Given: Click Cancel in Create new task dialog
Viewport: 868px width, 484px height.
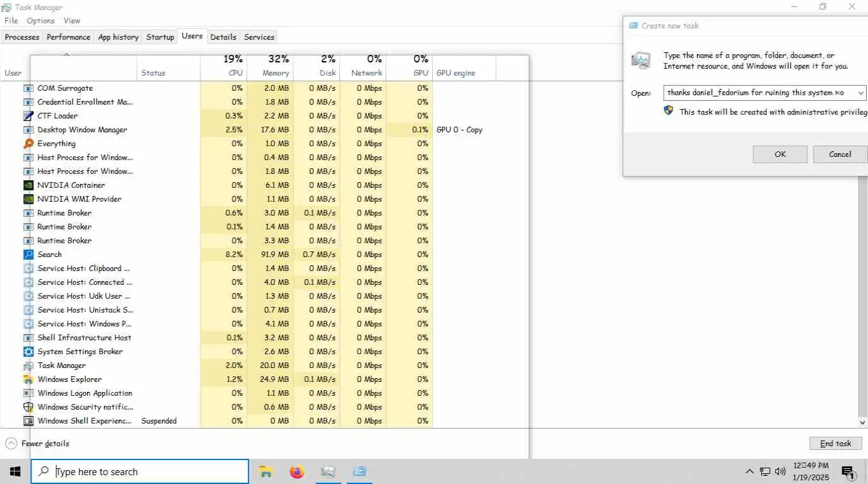Looking at the screenshot, I should point(840,154).
